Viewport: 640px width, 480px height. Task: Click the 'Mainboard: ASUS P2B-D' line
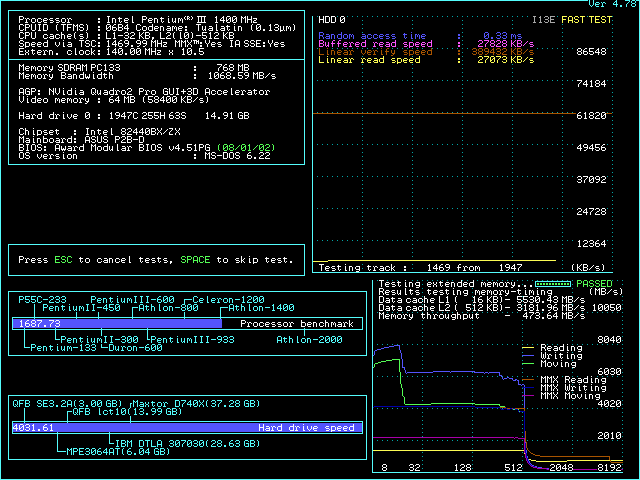tap(82, 140)
